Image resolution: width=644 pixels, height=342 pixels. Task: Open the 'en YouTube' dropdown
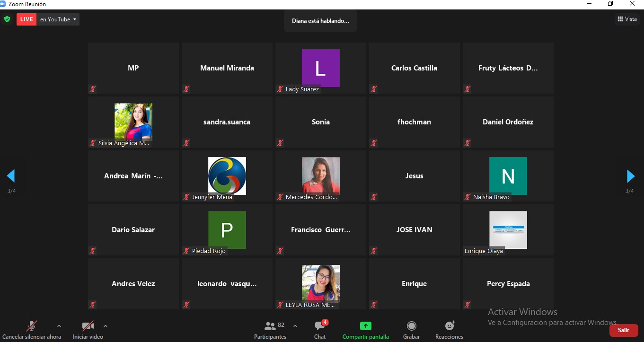pos(58,19)
